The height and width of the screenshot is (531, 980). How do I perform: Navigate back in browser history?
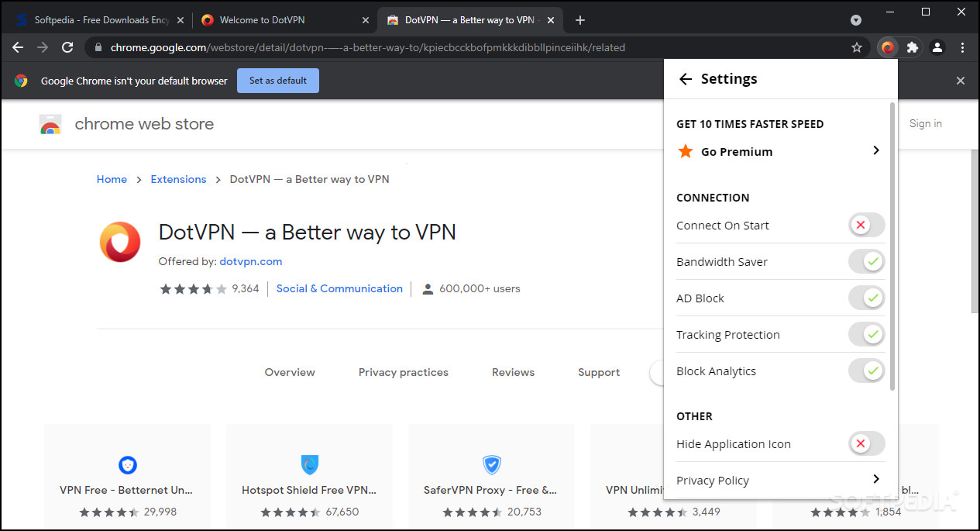point(18,47)
